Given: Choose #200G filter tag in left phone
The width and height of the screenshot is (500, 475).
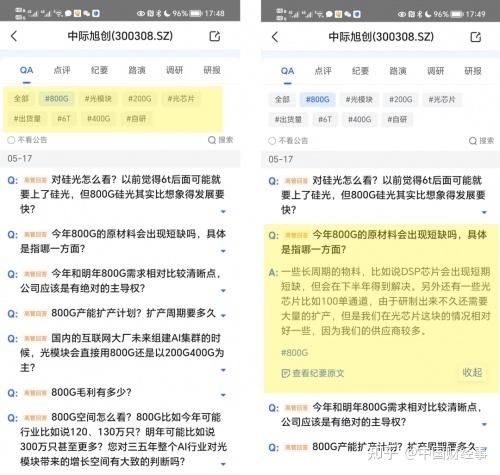Looking at the screenshot, I should coord(140,99).
